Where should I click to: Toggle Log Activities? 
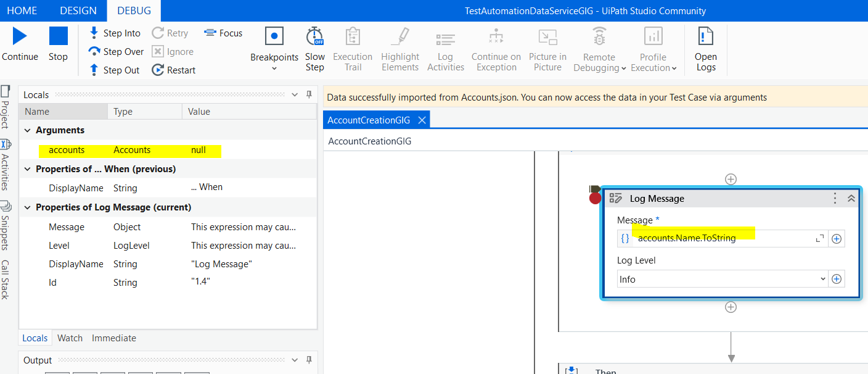pyautogui.click(x=446, y=49)
